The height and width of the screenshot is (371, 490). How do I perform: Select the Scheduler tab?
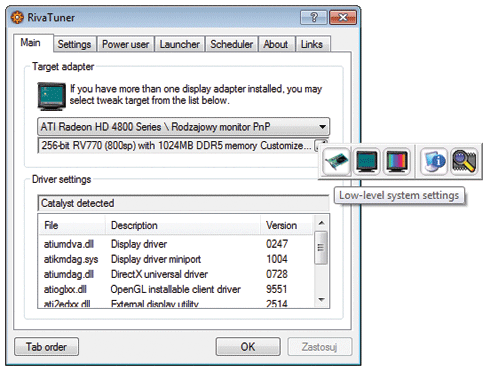231,44
